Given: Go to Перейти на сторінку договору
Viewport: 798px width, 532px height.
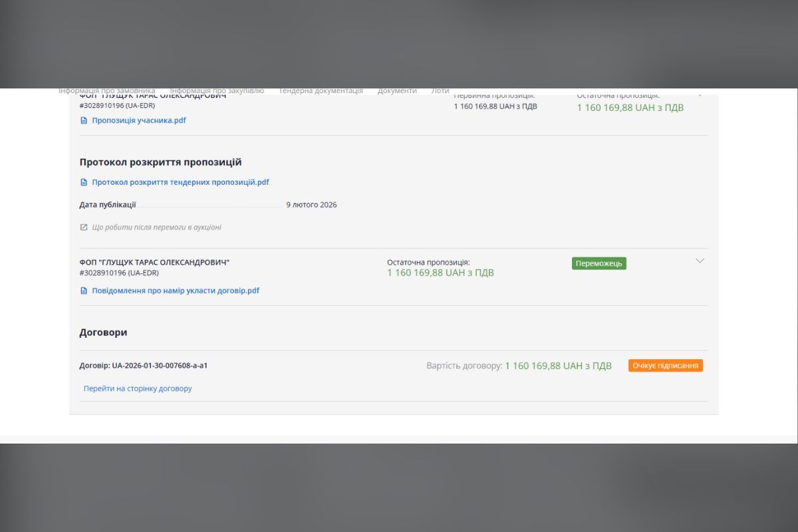Looking at the screenshot, I should pyautogui.click(x=138, y=388).
